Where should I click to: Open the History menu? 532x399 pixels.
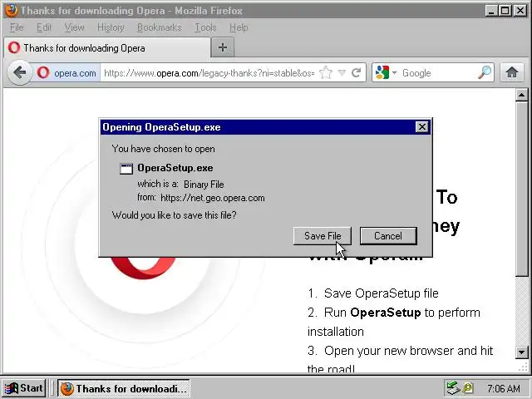click(x=111, y=27)
